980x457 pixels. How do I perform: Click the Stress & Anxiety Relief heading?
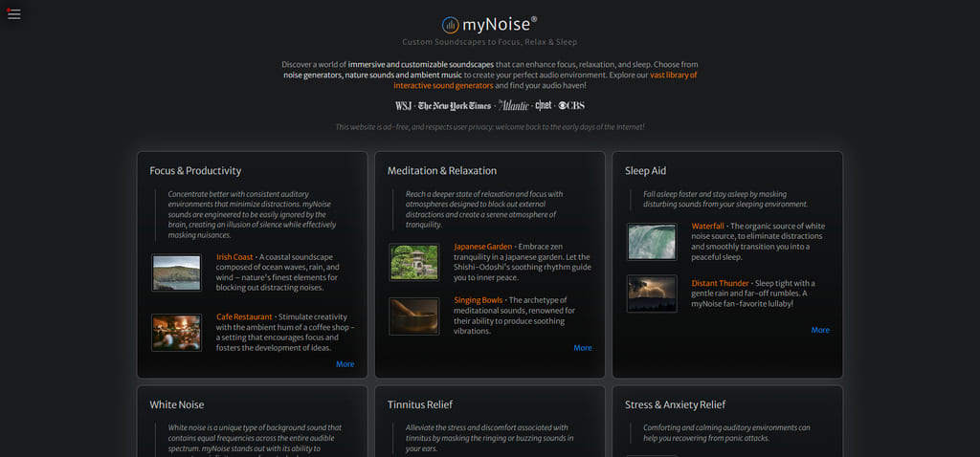[675, 404]
